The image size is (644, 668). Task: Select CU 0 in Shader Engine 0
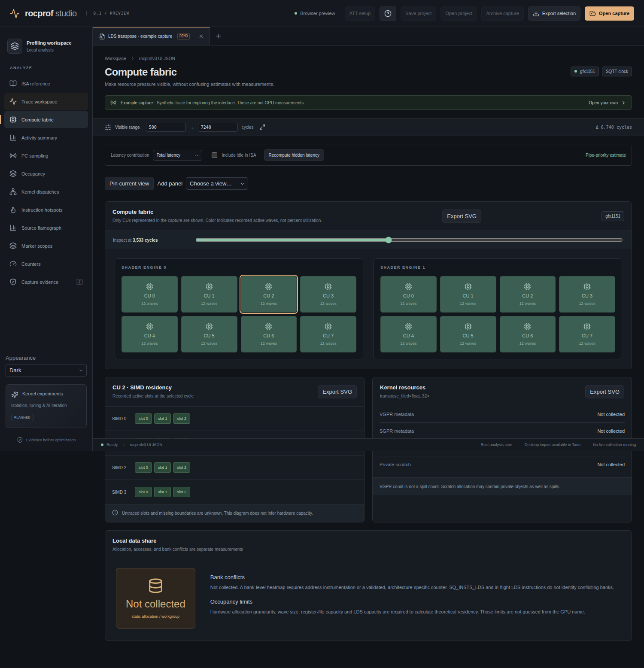coord(149,294)
